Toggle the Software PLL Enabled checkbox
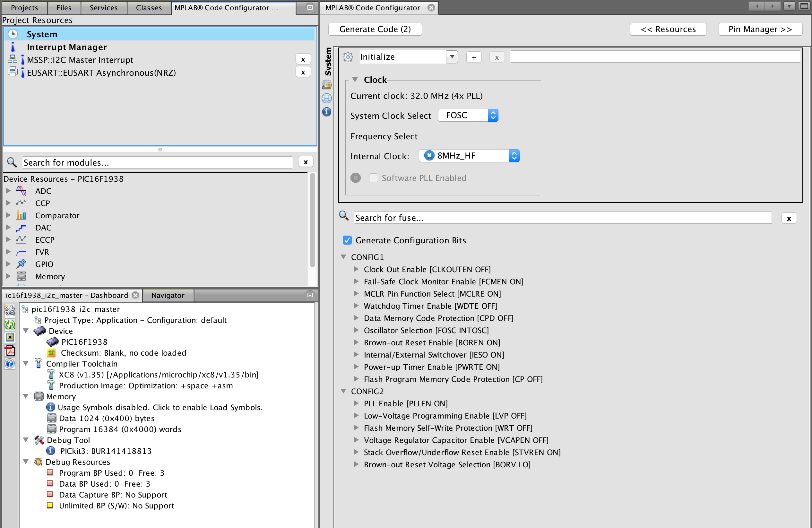 coord(373,178)
